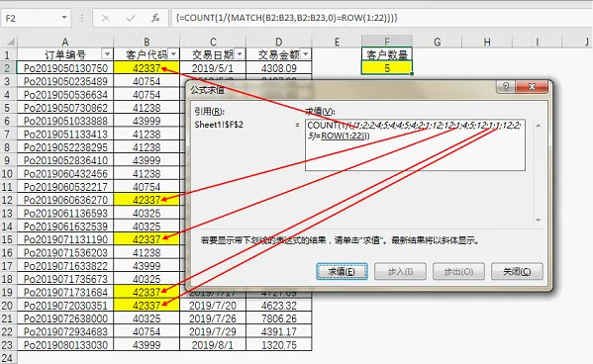Select amount cell 4391.17

click(279, 331)
